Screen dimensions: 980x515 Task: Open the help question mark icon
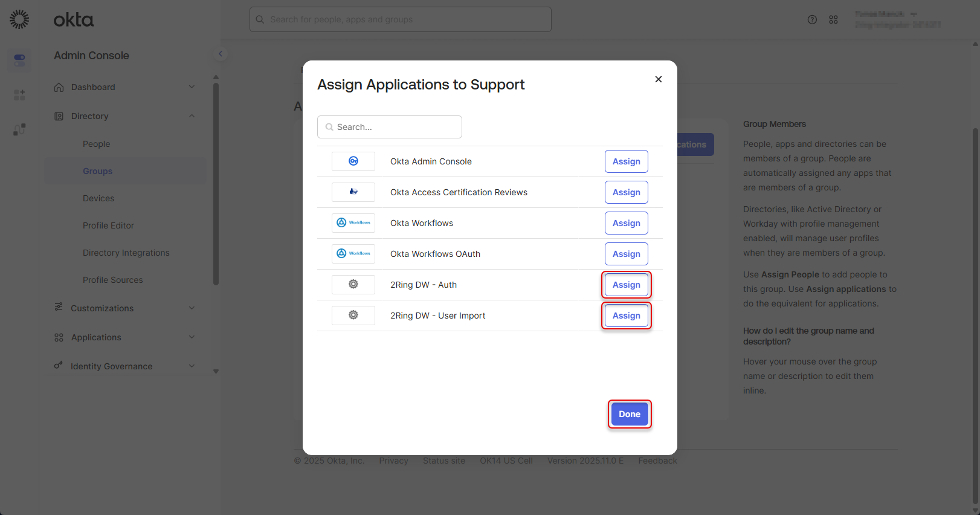pyautogui.click(x=812, y=20)
